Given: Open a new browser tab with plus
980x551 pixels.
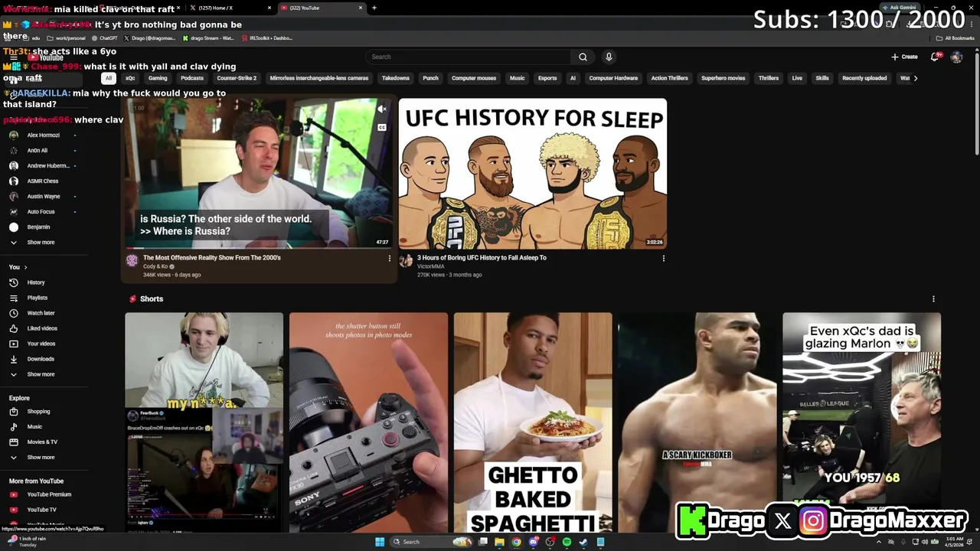Looking at the screenshot, I should (374, 8).
